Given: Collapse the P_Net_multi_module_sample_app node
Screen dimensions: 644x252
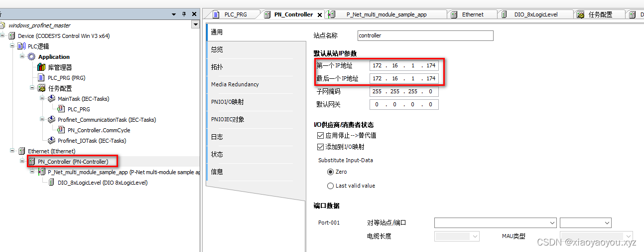Looking at the screenshot, I should point(32,172).
